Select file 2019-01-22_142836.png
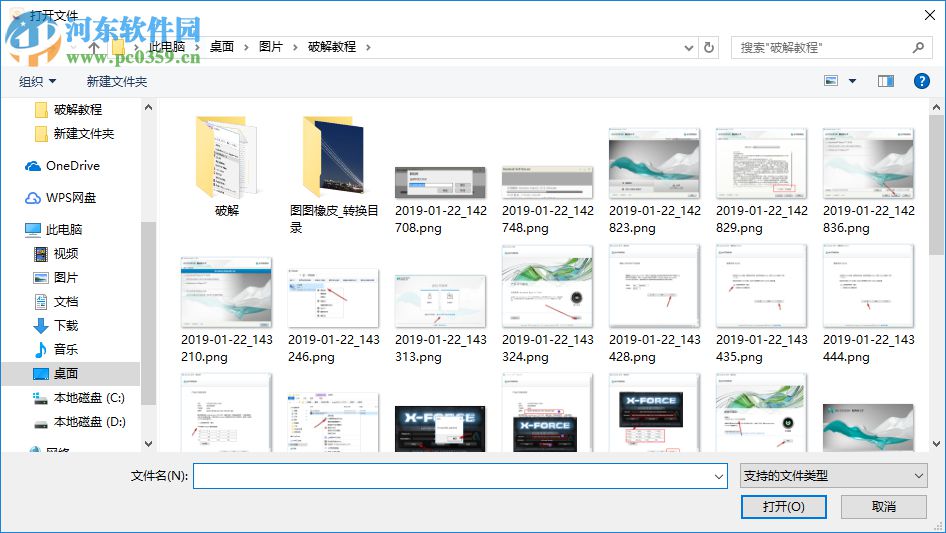Image resolution: width=946 pixels, height=533 pixels. pyautogui.click(x=868, y=181)
